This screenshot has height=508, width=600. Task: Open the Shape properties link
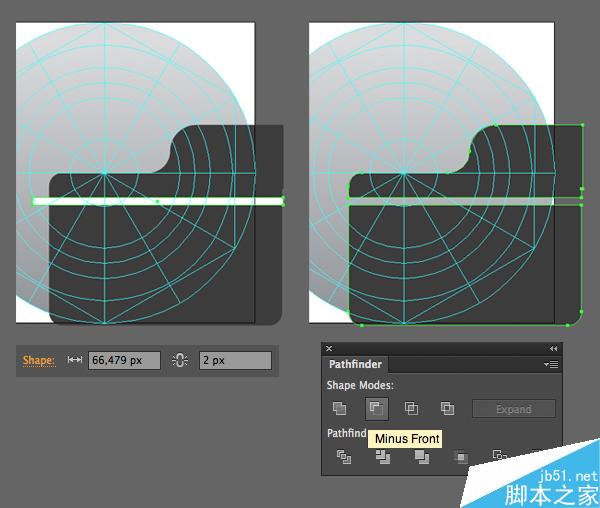tap(39, 360)
